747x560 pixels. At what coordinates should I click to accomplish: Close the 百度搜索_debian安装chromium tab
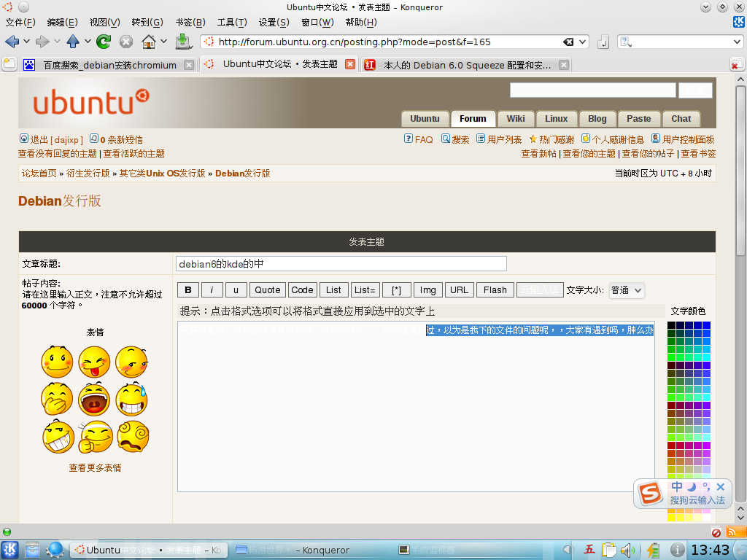pyautogui.click(x=189, y=65)
